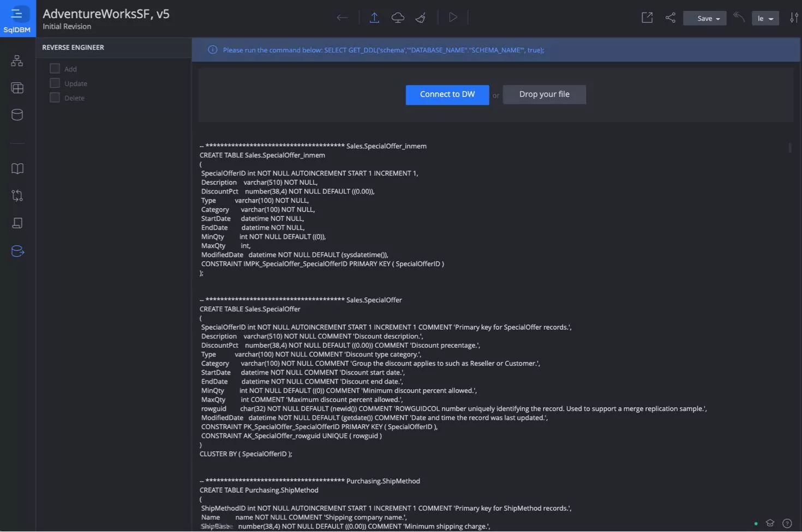Click the SqlDBM logo at the top left
802x532 pixels.
pyautogui.click(x=17, y=18)
